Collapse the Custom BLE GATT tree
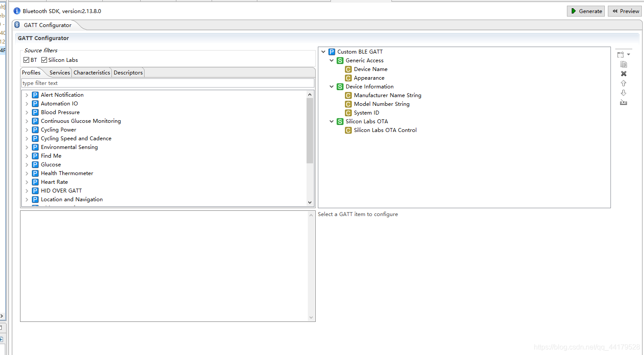 coord(324,52)
